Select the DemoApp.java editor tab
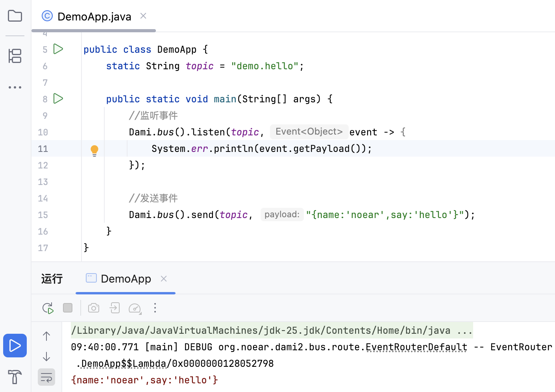The image size is (555, 392). [x=94, y=17]
